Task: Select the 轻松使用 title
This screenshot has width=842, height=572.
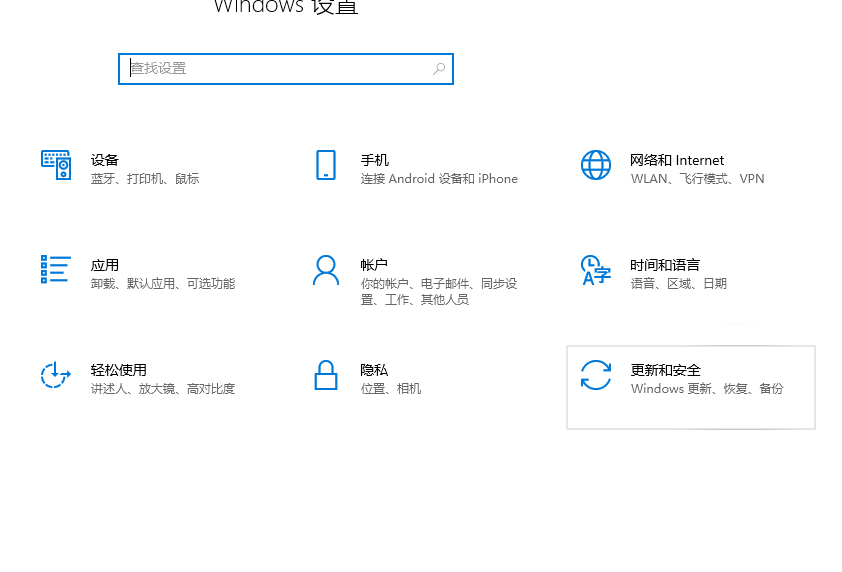Action: coord(119,370)
